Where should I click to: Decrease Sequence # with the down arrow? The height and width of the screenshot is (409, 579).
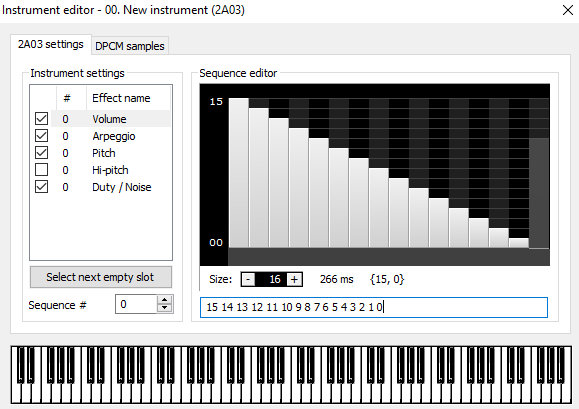click(x=165, y=308)
